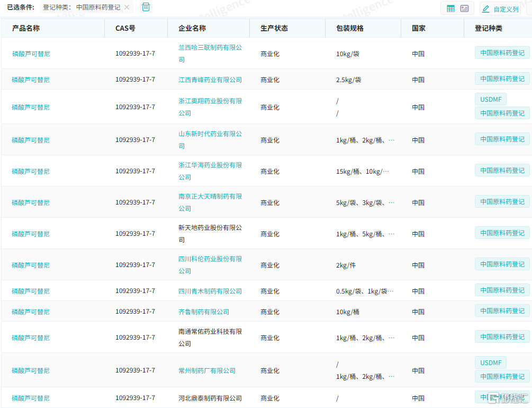Open 浙江华海药业股份有限公司 company link
Image resolution: width=532 pixels, height=408 pixels.
coord(210,171)
